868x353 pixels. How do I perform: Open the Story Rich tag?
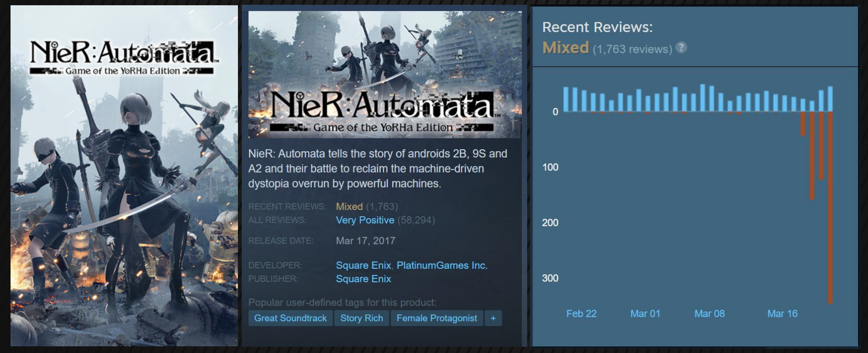[361, 318]
